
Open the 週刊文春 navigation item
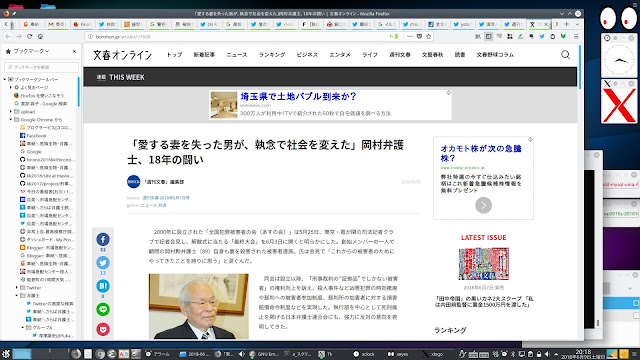point(400,55)
